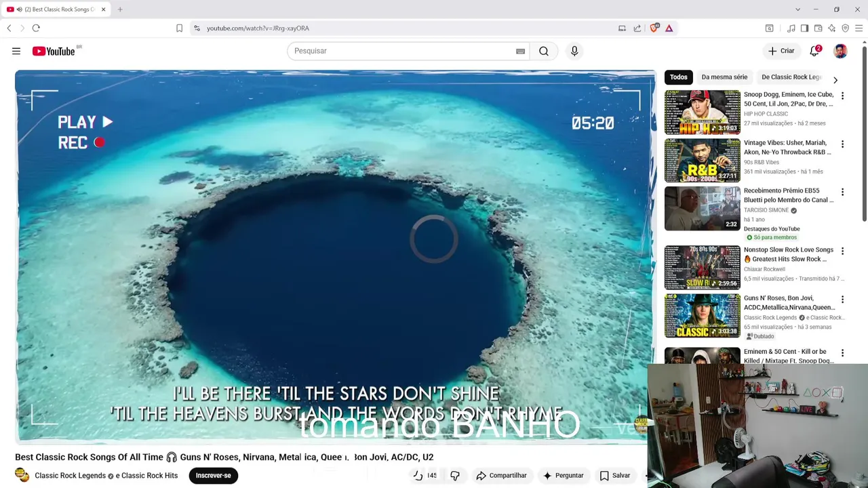Screen dimensions: 868x488
Task: Select the Todos filter chip
Action: pos(679,77)
